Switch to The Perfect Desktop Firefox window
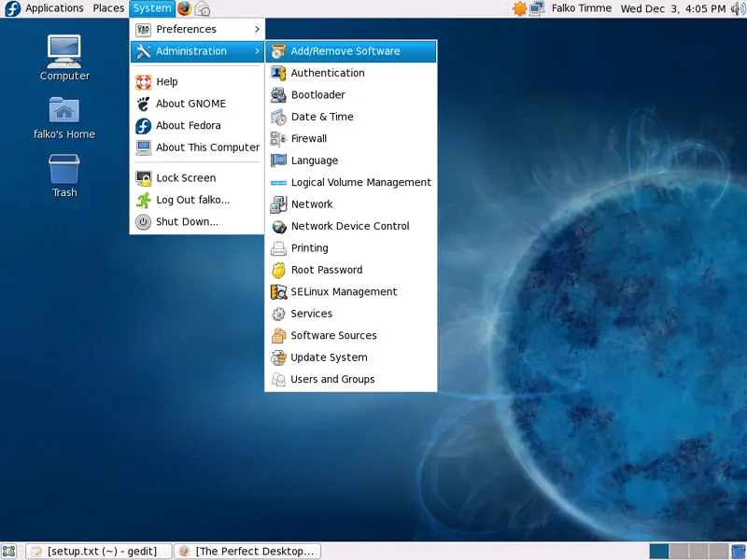Image resolution: width=747 pixels, height=560 pixels. (247, 551)
